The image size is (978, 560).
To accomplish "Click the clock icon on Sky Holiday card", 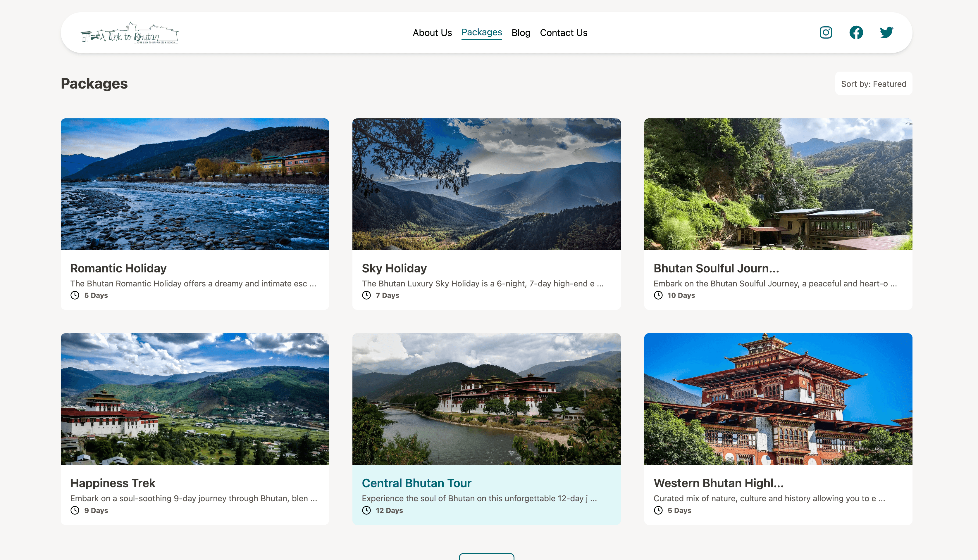I will tap(366, 295).
